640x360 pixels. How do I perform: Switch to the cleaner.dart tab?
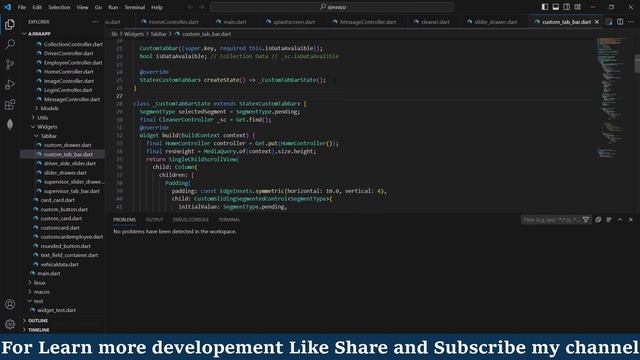coord(431,22)
